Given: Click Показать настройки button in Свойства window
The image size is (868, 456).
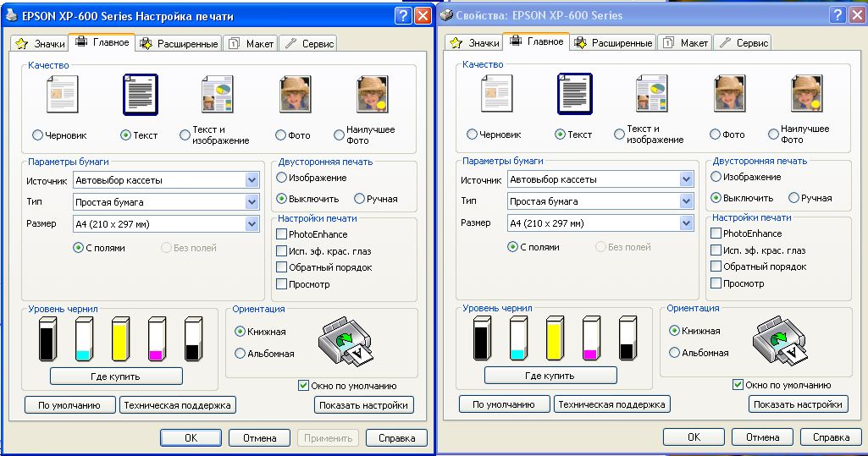Looking at the screenshot, I should [798, 404].
